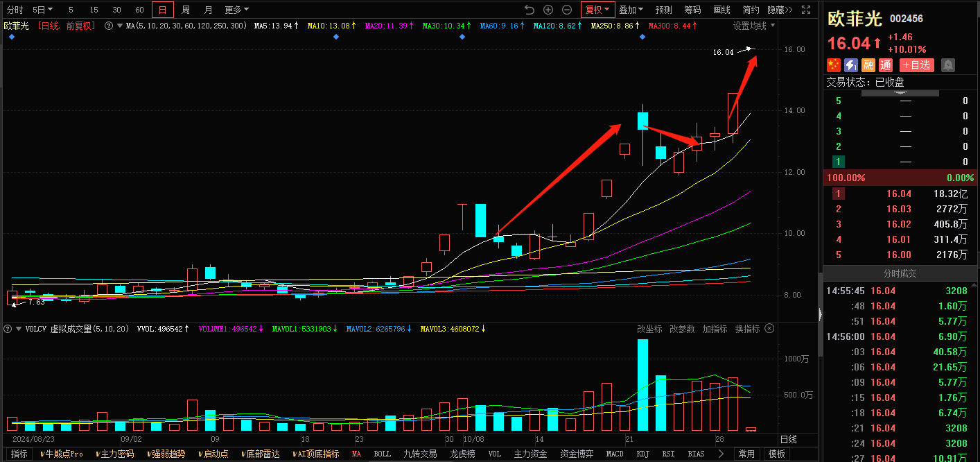
Task: Click the China flag market icon
Action: (x=834, y=65)
